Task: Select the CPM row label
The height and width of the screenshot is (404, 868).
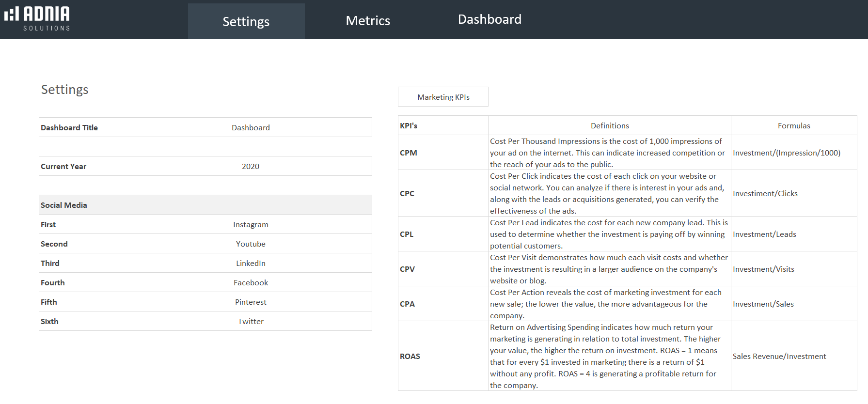Action: pos(409,153)
